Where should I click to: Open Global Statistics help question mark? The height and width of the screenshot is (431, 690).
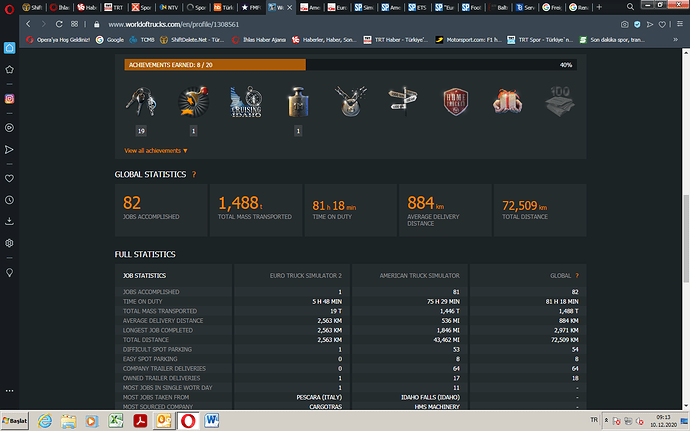point(194,175)
